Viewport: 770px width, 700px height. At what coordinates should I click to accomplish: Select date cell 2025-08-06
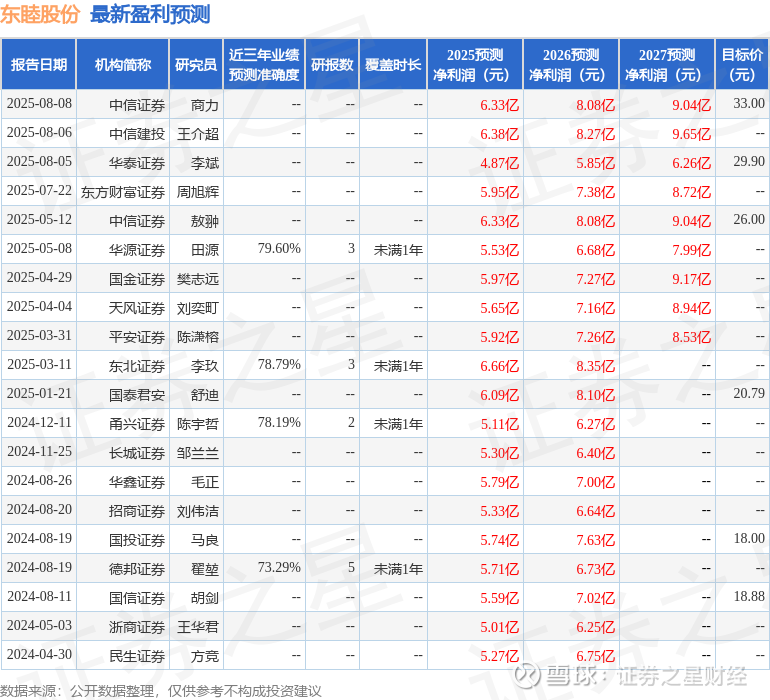[x=39, y=133]
